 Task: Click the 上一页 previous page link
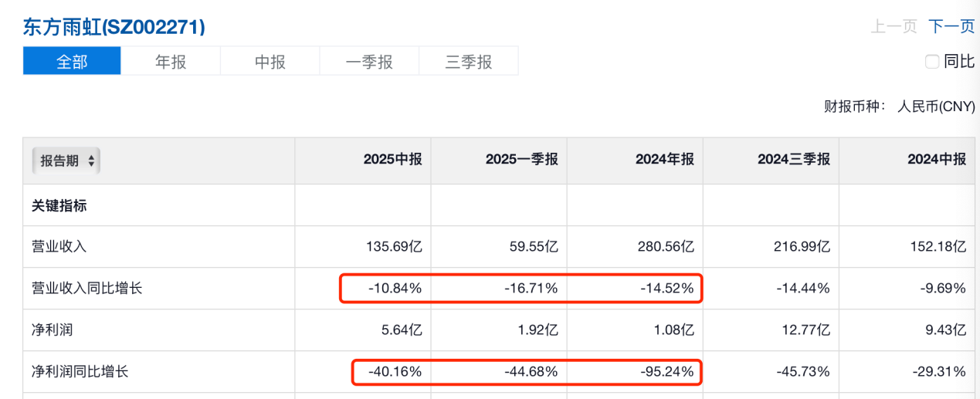(894, 26)
